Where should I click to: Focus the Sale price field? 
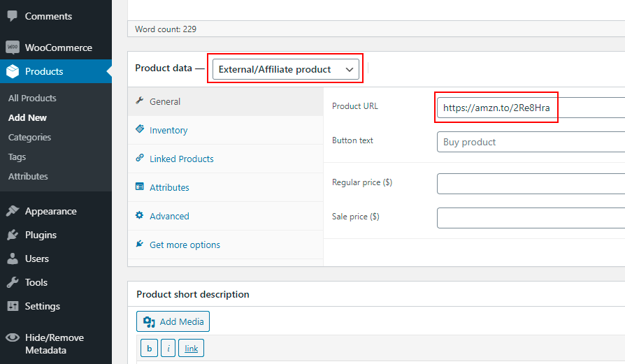(531, 218)
